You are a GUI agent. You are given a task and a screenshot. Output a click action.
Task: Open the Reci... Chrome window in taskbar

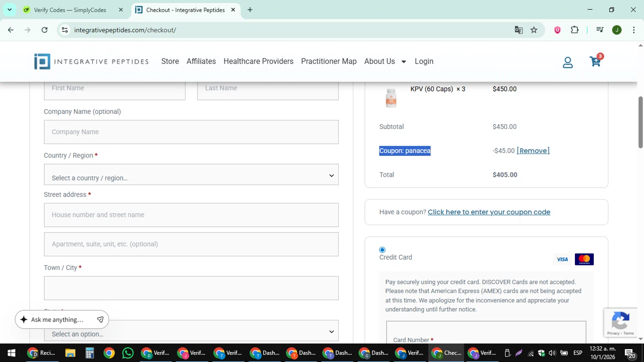(42, 353)
